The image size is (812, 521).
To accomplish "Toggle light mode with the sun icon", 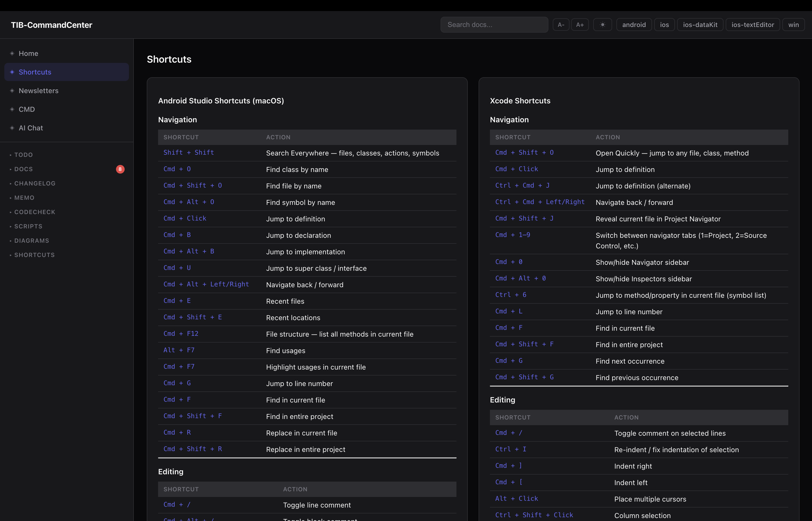I will (x=602, y=24).
